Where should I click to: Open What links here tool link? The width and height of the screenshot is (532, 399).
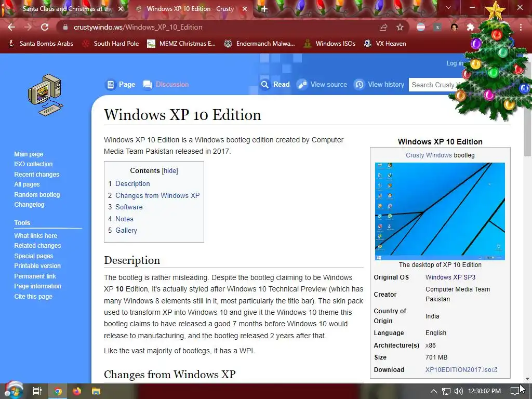coord(36,235)
